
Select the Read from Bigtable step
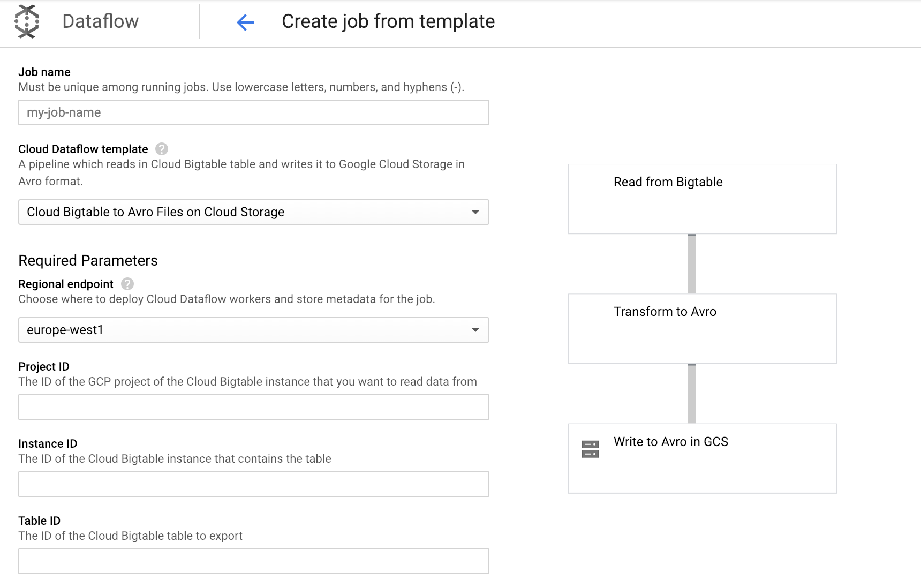pyautogui.click(x=703, y=199)
